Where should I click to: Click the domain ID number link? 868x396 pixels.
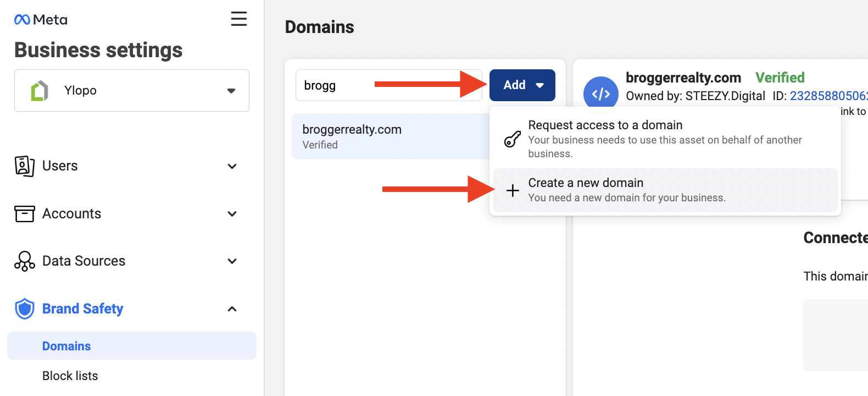point(829,96)
